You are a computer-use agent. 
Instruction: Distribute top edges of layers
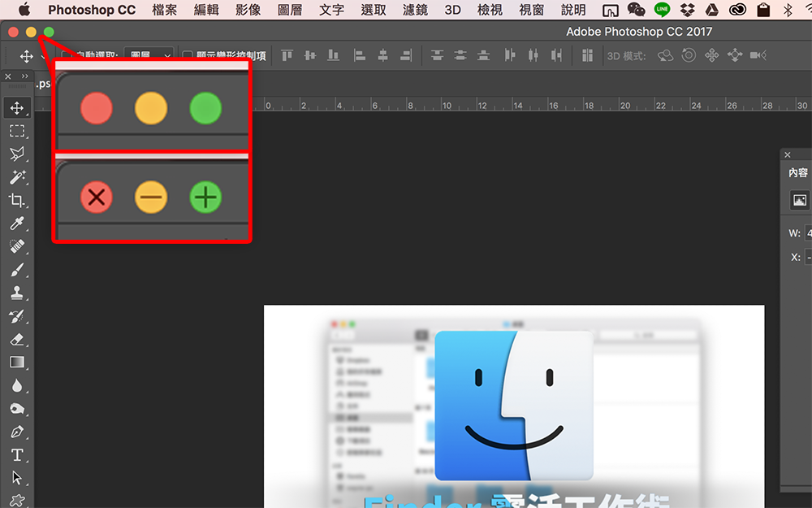[437, 55]
